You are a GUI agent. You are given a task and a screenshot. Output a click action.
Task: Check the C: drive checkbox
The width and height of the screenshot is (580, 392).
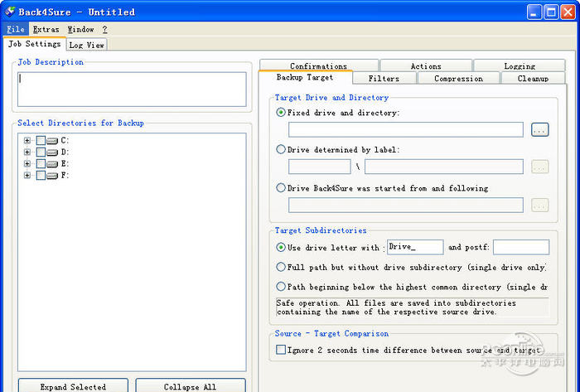(41, 141)
